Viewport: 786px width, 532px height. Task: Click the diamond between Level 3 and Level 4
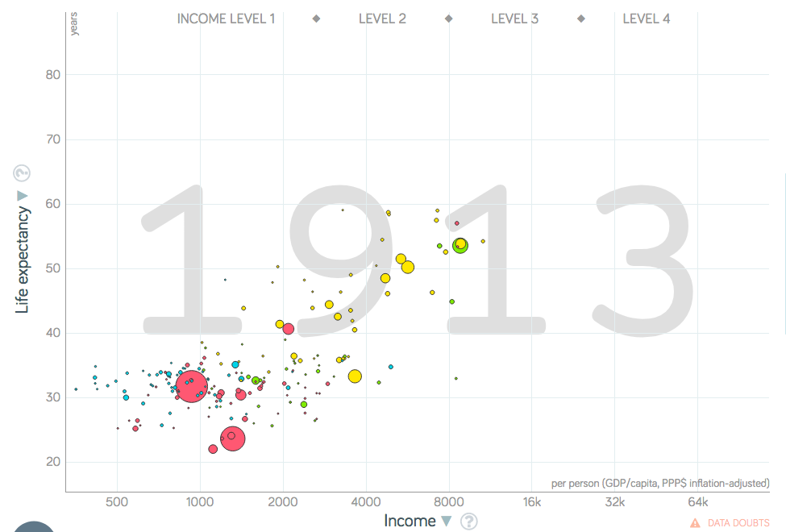(x=580, y=19)
